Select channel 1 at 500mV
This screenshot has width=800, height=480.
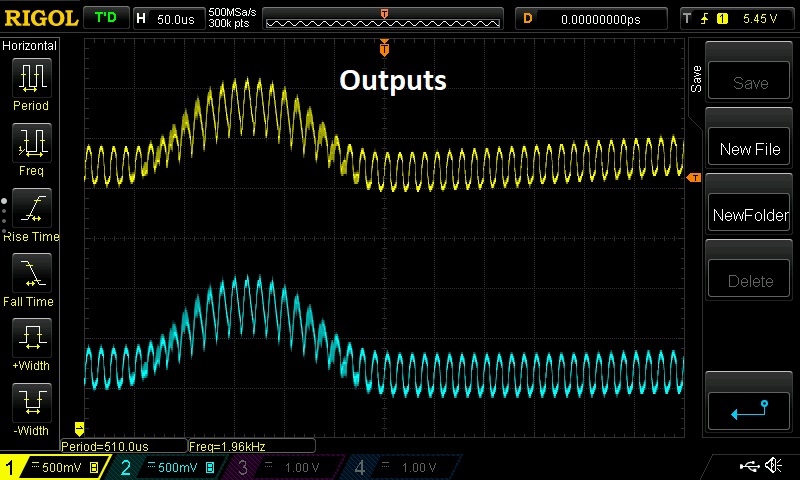(55, 467)
